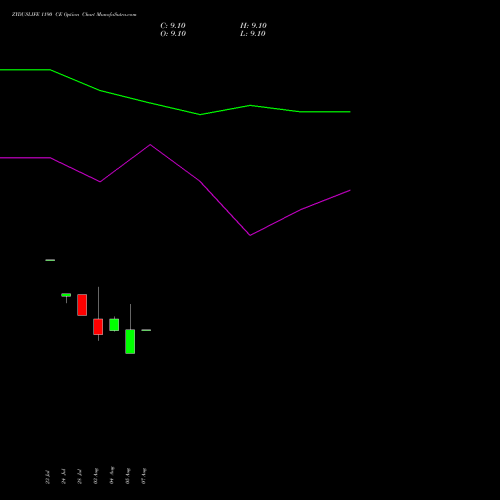
Task: Click the flat green dash candle for 22 Jul
Action: click(x=50, y=260)
